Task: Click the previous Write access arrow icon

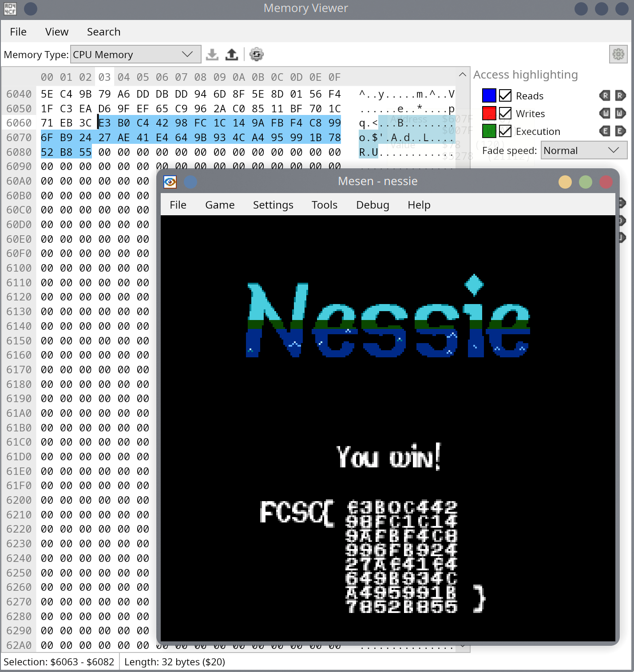Action: (x=605, y=113)
